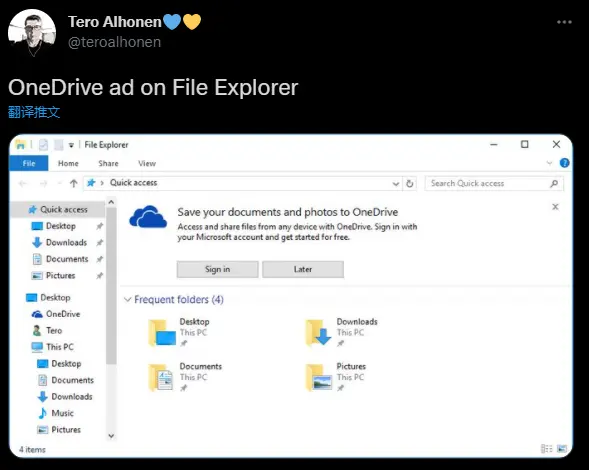Click the up arrow navigation icon

pos(74,183)
